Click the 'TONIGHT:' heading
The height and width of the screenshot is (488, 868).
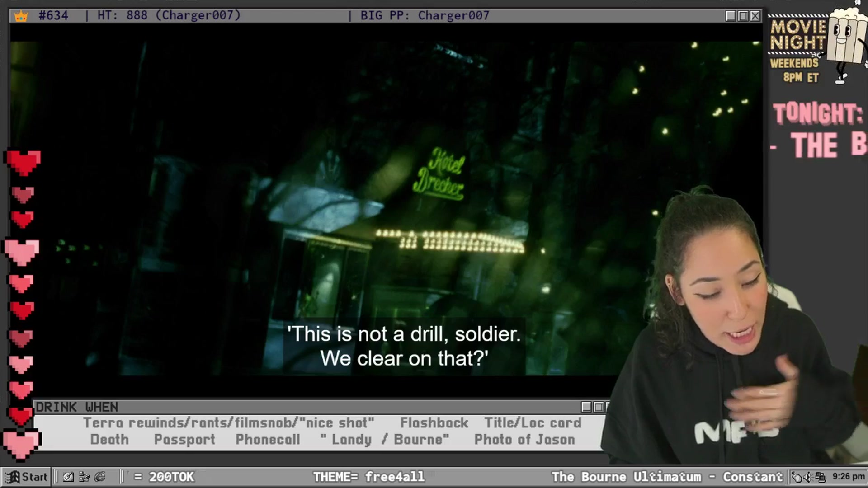click(817, 113)
